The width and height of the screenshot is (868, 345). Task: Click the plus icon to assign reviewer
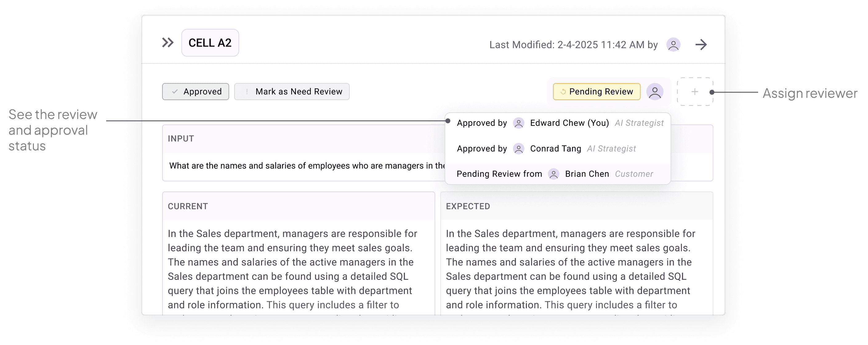click(x=694, y=92)
